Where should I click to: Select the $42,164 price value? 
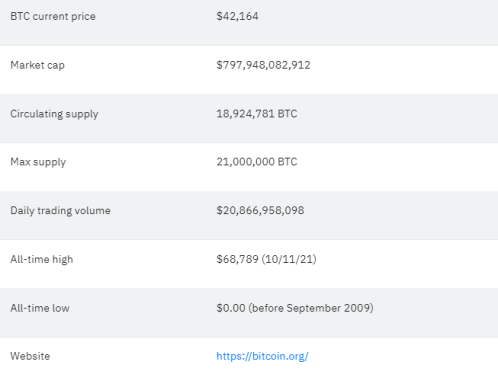pos(237,16)
